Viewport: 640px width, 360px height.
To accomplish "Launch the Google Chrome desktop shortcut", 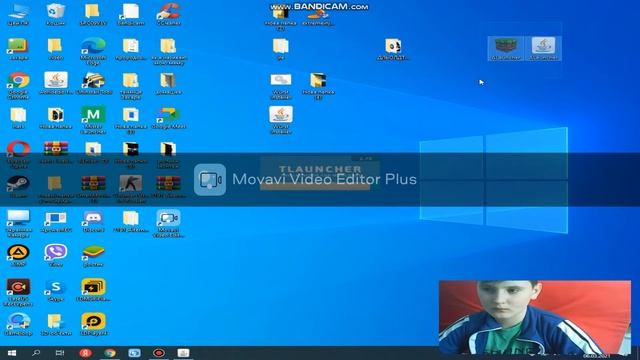I will pos(18,86).
